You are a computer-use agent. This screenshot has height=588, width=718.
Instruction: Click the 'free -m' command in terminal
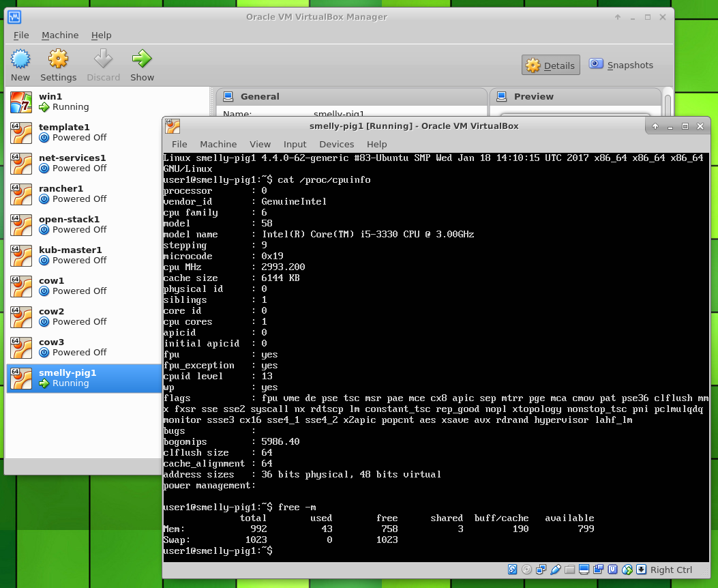(x=297, y=508)
